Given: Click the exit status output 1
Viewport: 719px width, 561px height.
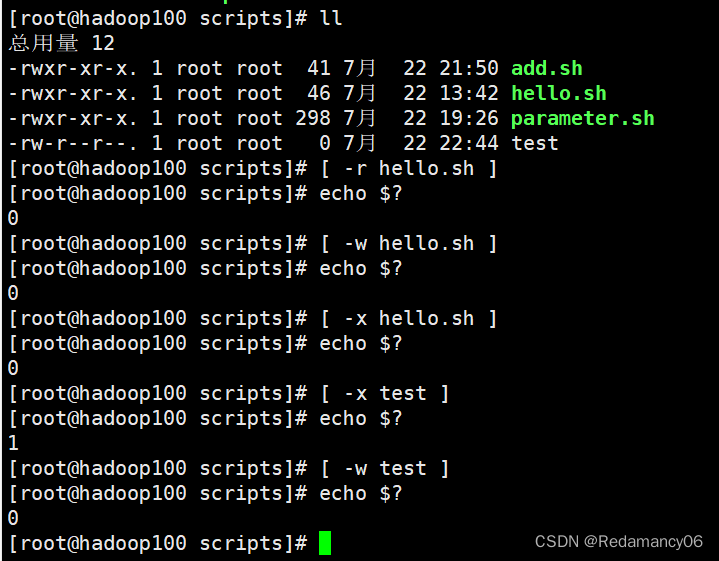Looking at the screenshot, I should click(13, 443).
